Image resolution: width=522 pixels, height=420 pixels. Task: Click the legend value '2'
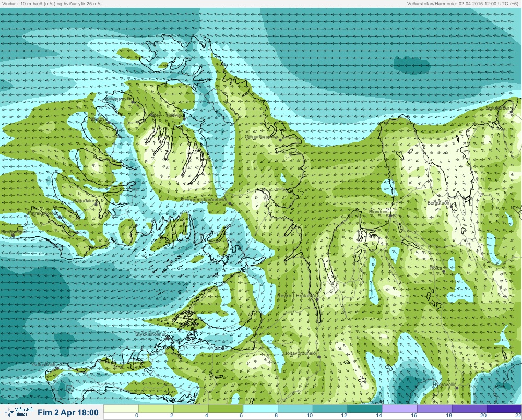click(172, 416)
